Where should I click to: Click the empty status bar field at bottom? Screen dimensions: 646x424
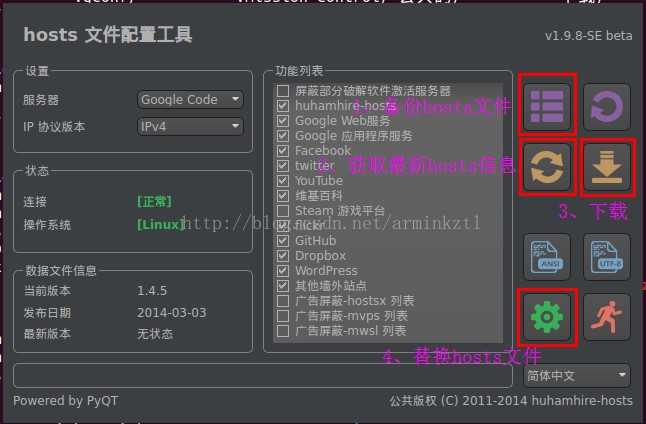(263, 375)
